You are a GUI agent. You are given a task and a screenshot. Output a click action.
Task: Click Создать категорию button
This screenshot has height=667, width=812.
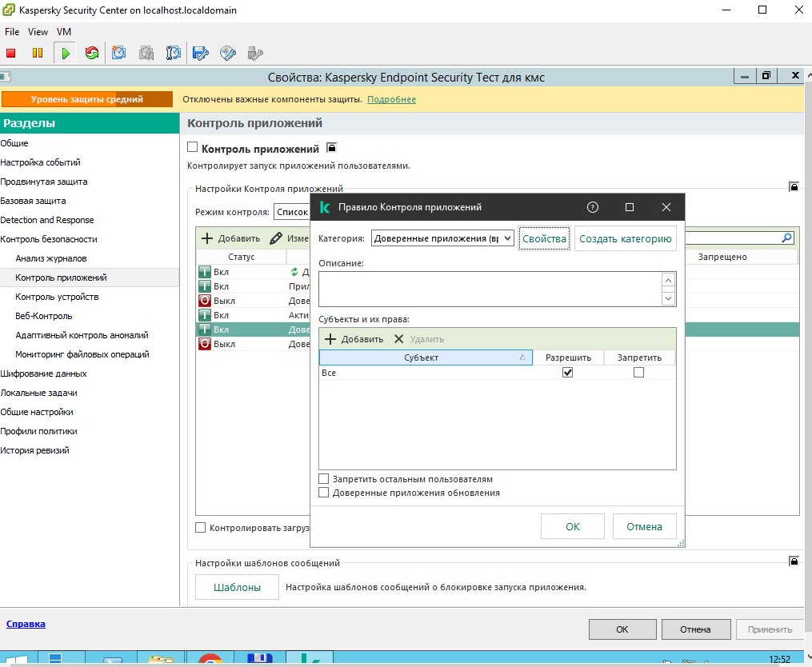click(x=625, y=238)
